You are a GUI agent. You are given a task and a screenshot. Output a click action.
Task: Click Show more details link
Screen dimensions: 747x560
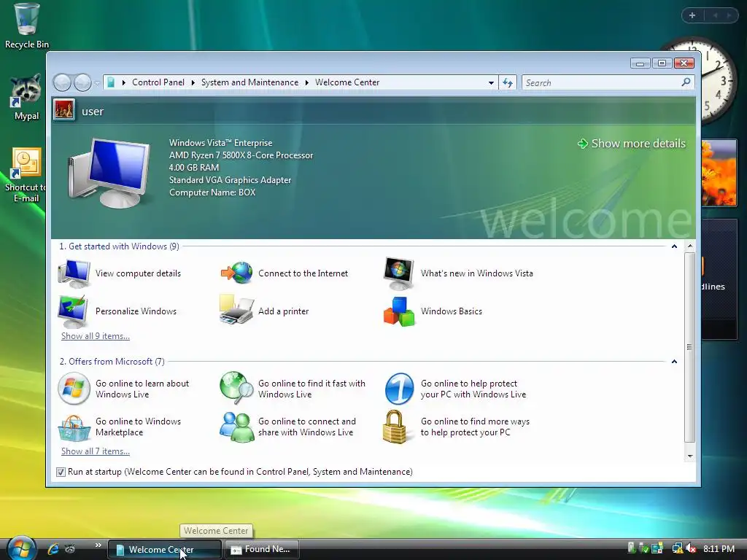click(x=632, y=144)
